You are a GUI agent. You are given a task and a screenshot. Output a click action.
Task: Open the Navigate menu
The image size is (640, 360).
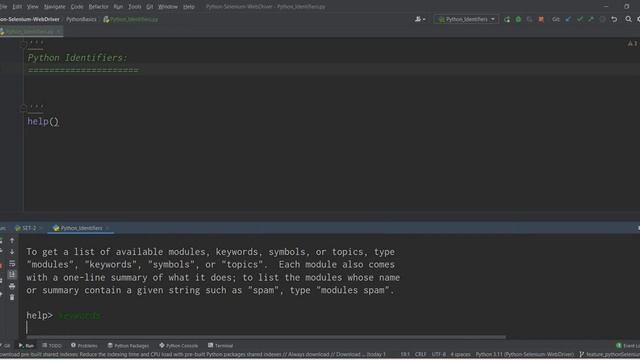(x=54, y=7)
